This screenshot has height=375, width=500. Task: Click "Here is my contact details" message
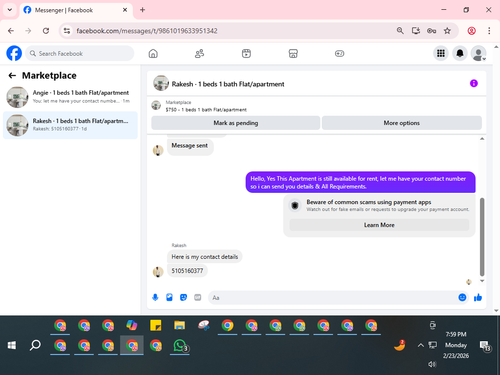click(205, 257)
